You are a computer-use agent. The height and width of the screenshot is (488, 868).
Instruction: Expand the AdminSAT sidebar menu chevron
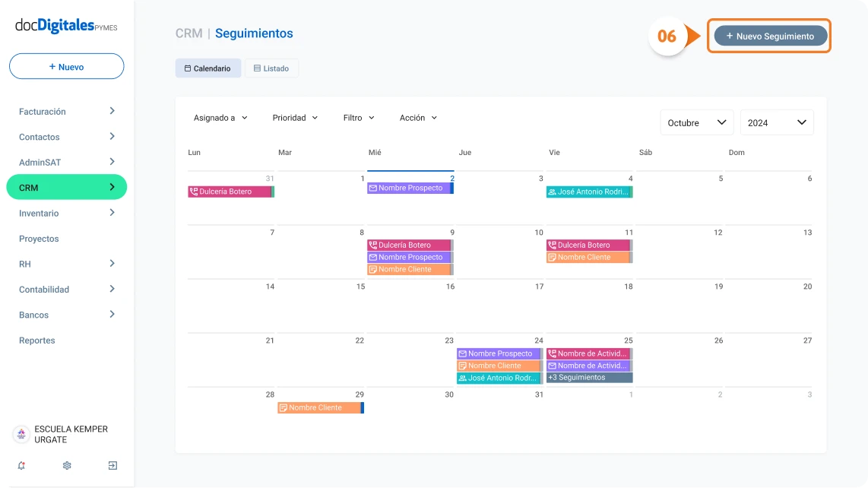point(112,162)
